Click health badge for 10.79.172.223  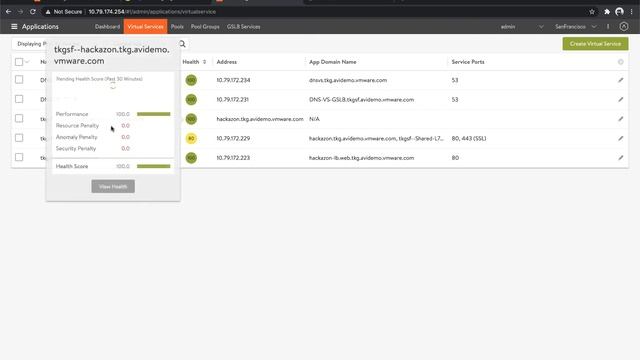(x=191, y=158)
